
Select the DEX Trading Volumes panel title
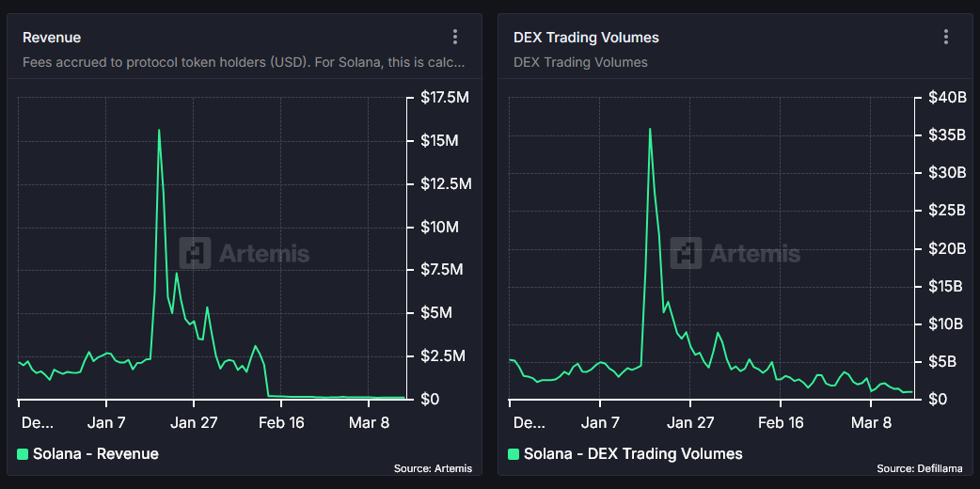586,38
